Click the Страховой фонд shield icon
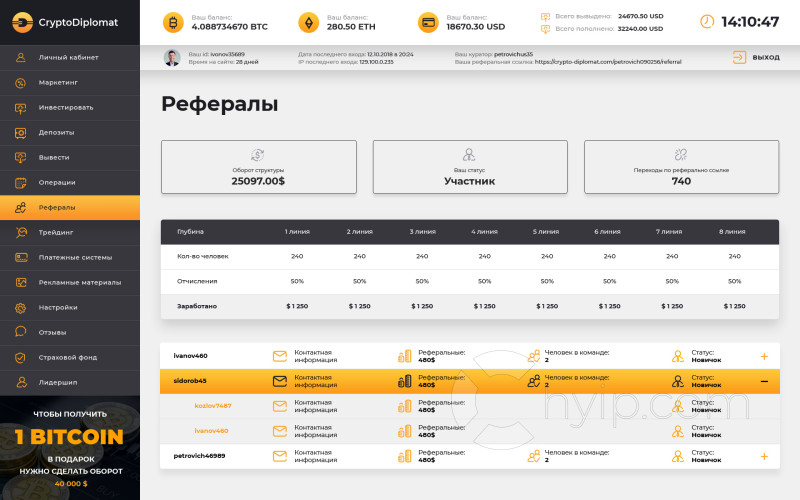This screenshot has width=800, height=500. point(20,358)
